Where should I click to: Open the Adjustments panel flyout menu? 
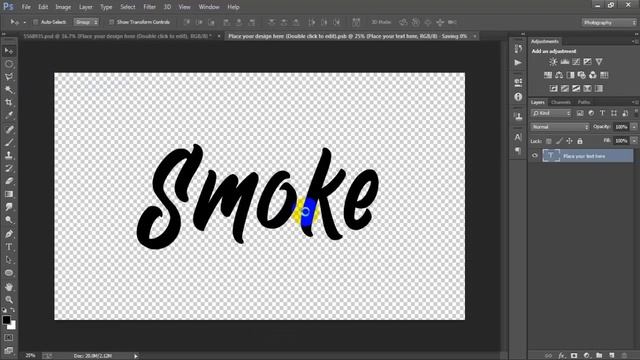pyautogui.click(x=635, y=42)
